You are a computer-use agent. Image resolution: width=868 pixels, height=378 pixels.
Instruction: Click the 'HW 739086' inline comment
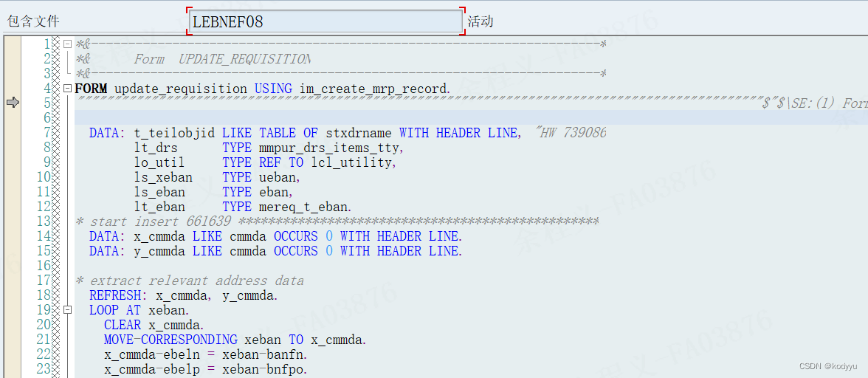coord(571,133)
